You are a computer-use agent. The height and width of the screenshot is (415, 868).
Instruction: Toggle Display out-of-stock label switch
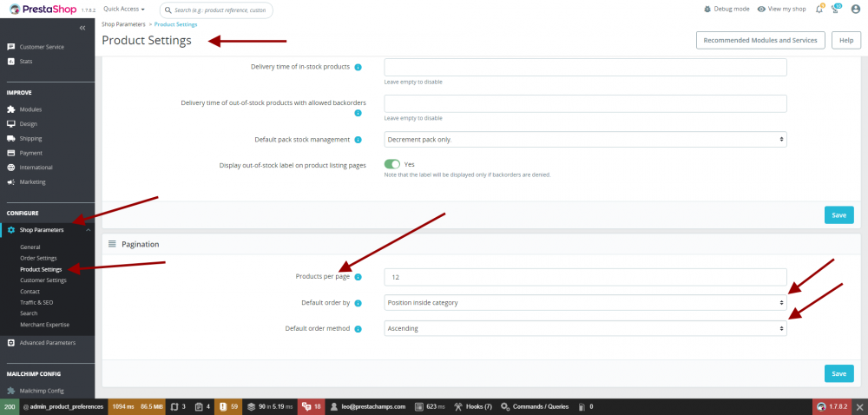(392, 164)
